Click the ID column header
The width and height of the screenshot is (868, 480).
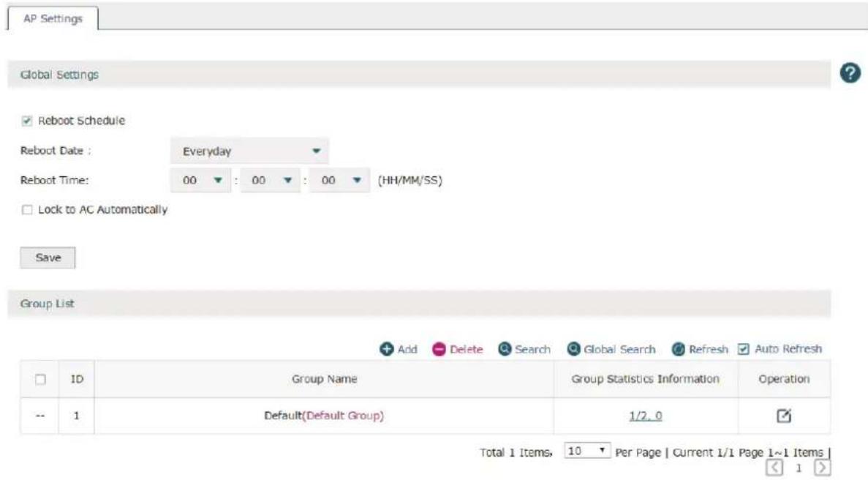tap(76, 379)
